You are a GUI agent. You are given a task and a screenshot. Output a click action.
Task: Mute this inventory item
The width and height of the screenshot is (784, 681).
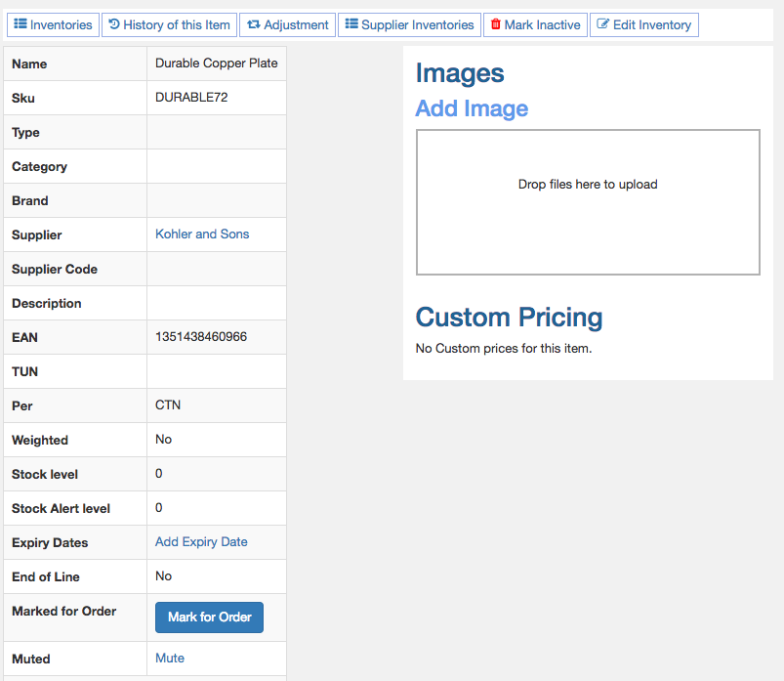(x=170, y=659)
